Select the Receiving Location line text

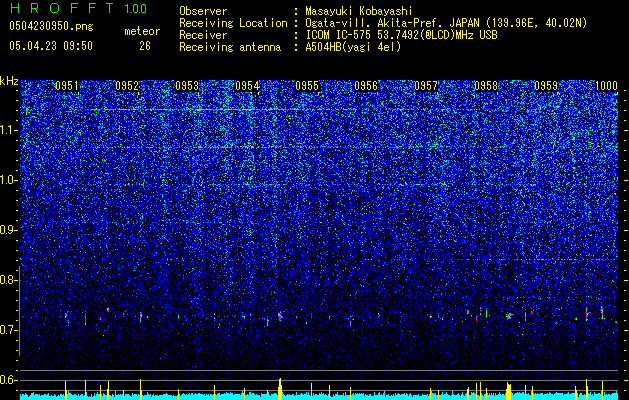coord(446,23)
